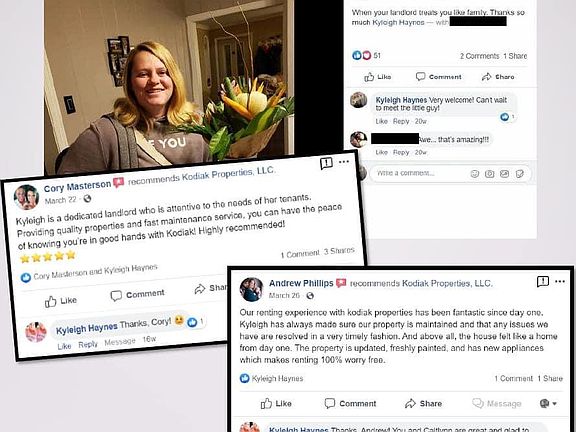This screenshot has height=432, width=576.
Task: Click Share on Andrew Phillips' review
Action: pyautogui.click(x=423, y=404)
